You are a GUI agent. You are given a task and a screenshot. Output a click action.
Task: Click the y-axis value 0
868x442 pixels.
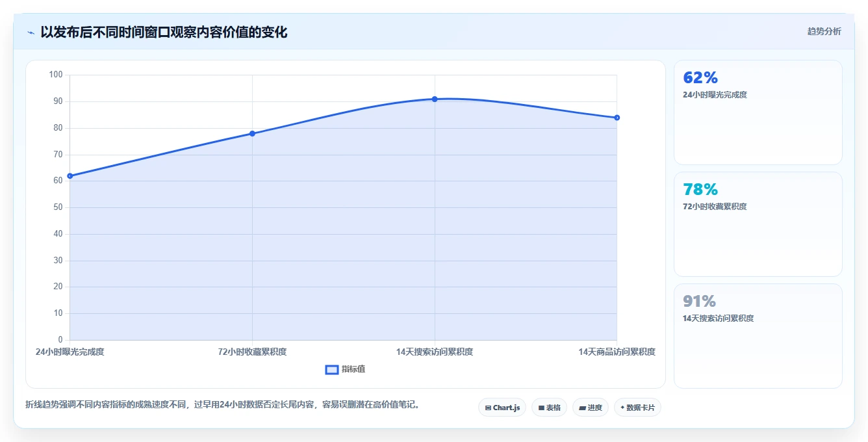pyautogui.click(x=60, y=340)
